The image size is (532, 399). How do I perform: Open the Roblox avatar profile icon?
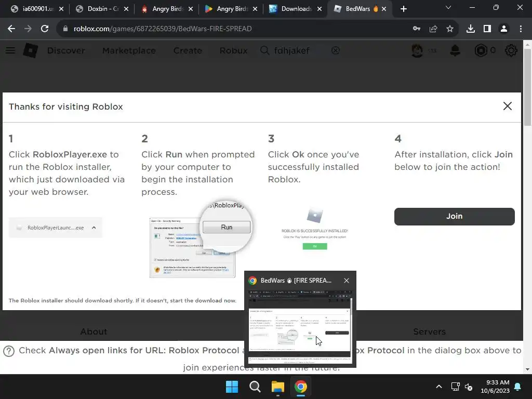coord(417,50)
